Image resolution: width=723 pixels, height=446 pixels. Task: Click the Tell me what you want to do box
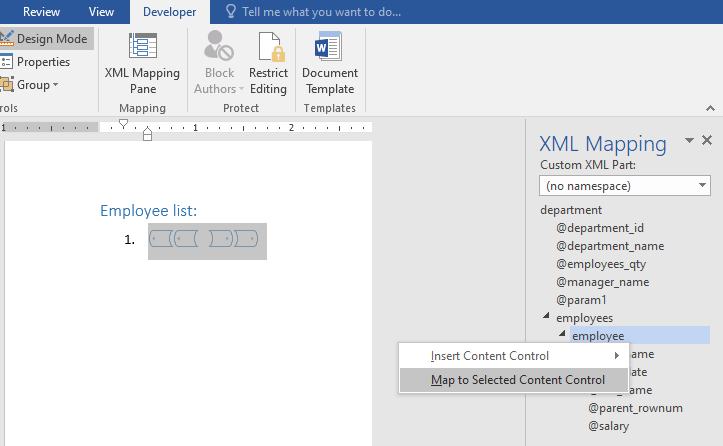click(321, 12)
